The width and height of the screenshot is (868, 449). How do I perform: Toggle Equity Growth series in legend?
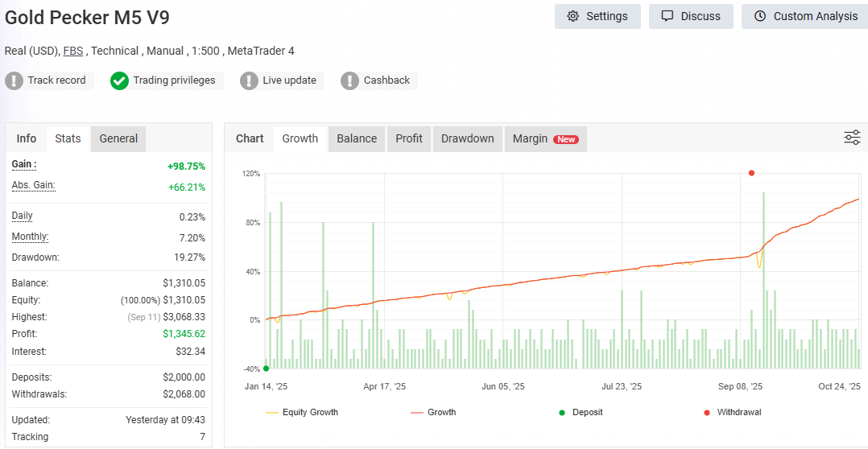302,412
